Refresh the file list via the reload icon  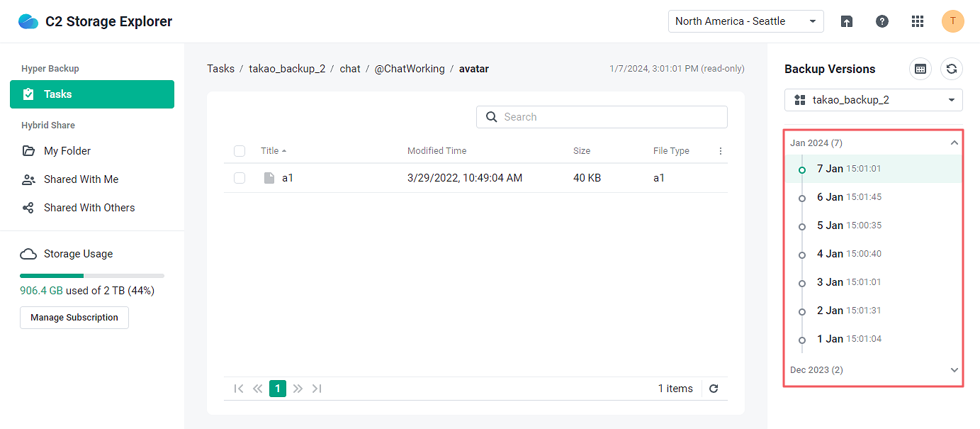(714, 389)
